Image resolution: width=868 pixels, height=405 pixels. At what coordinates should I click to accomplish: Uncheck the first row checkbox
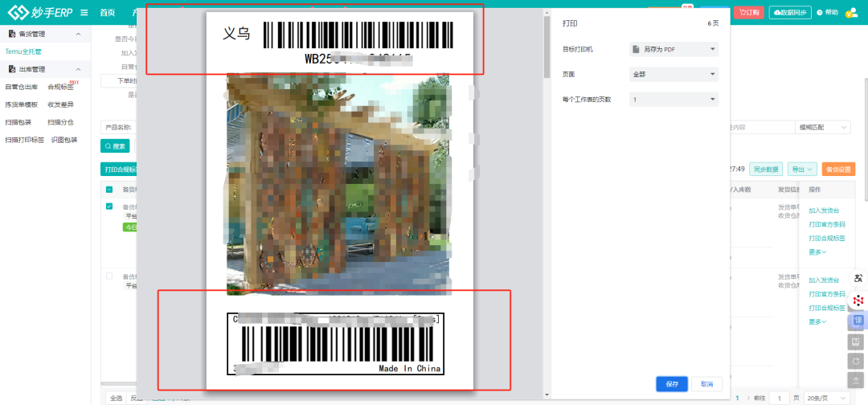[x=109, y=207]
